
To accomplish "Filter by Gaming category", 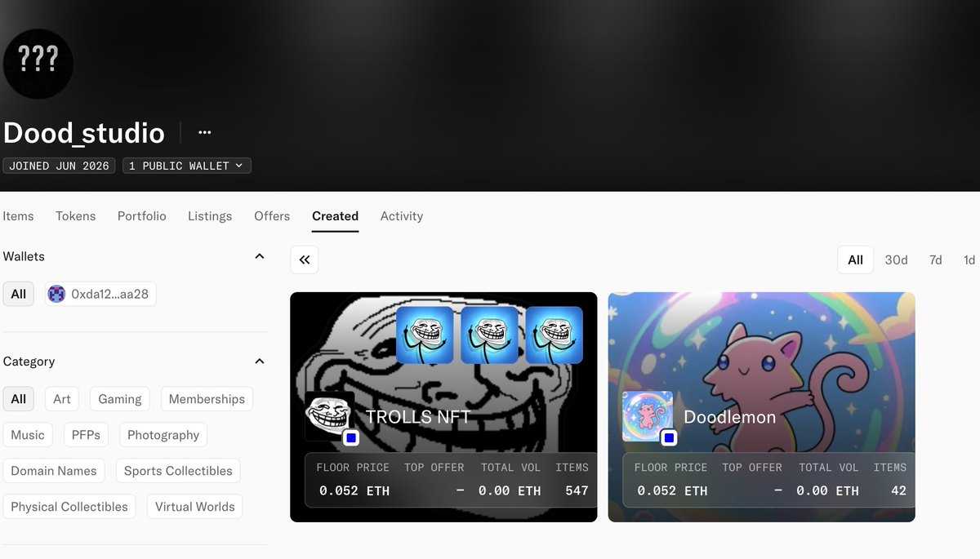I will tap(120, 399).
